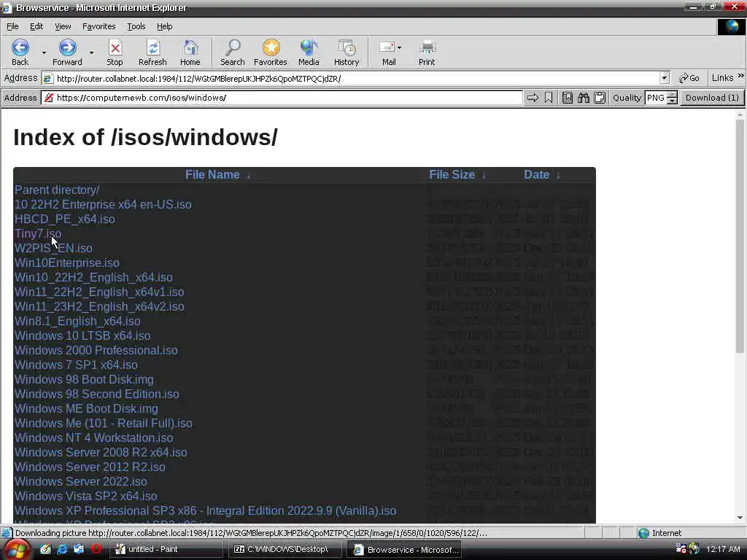Sort the listing by File Size header
The height and width of the screenshot is (560, 747).
click(x=452, y=175)
